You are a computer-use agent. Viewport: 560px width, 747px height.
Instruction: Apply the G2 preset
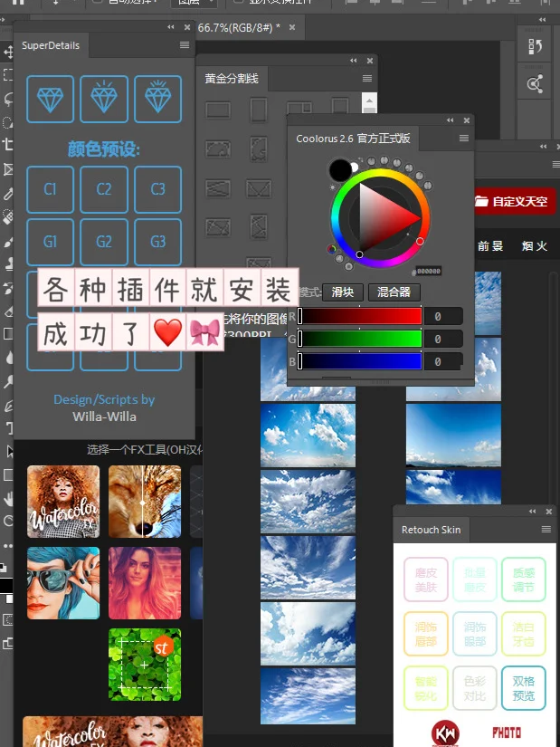[x=104, y=242]
